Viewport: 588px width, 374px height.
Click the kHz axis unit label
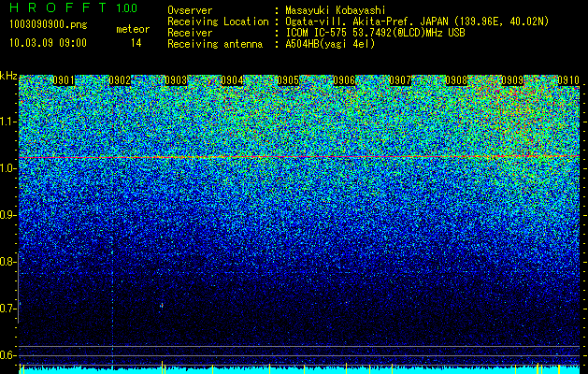point(8,76)
